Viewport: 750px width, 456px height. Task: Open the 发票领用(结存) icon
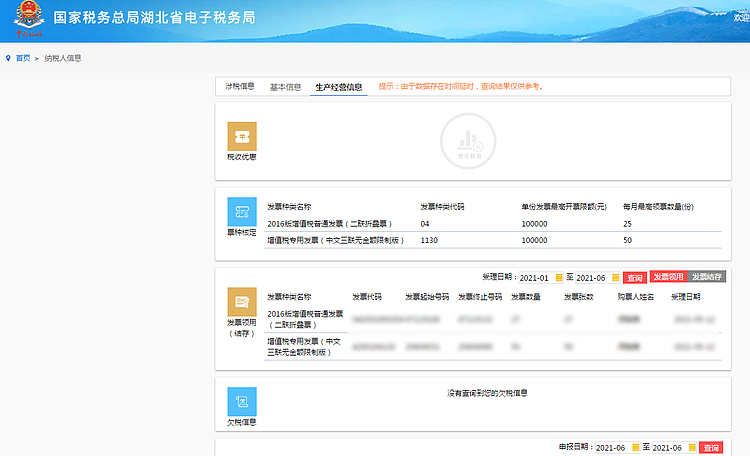tap(242, 302)
